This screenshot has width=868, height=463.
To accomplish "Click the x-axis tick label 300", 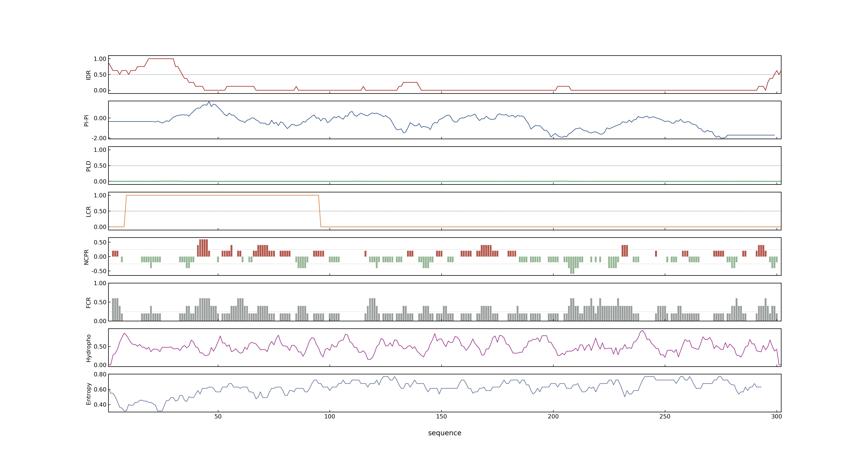I will (x=777, y=416).
